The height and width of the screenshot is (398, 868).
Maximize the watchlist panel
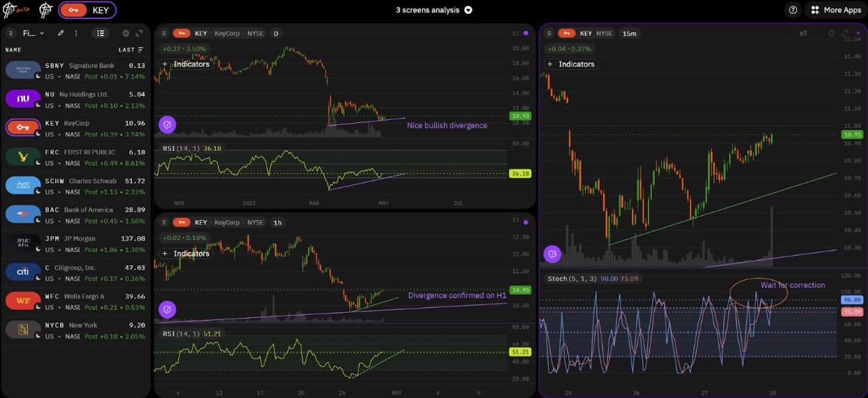click(x=139, y=33)
